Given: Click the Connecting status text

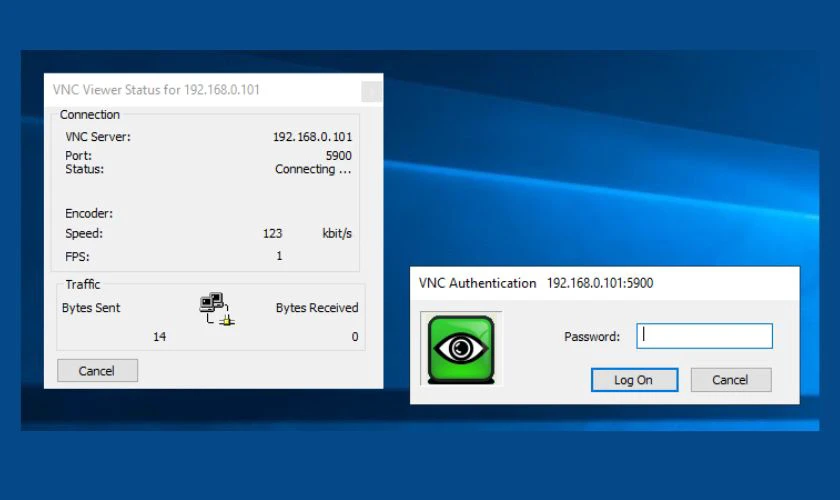Looking at the screenshot, I should (313, 170).
